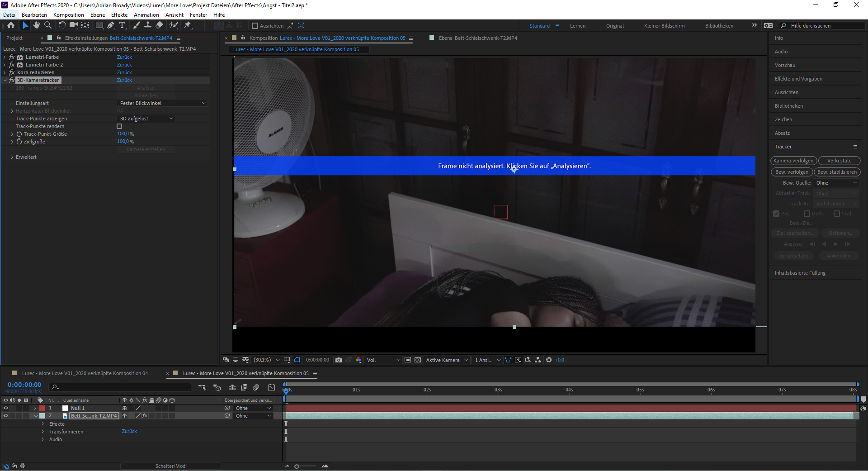This screenshot has width=868, height=471.
Task: Open the Animation menu
Action: 146,14
